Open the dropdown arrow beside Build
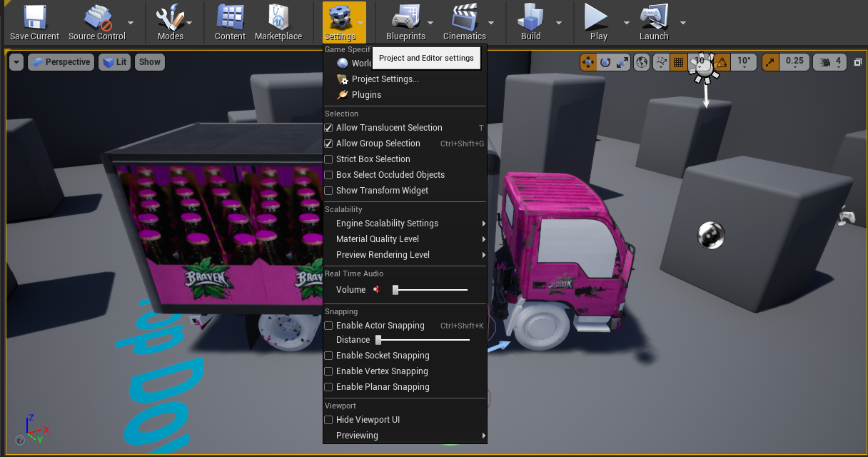This screenshot has height=457, width=868. [x=559, y=21]
